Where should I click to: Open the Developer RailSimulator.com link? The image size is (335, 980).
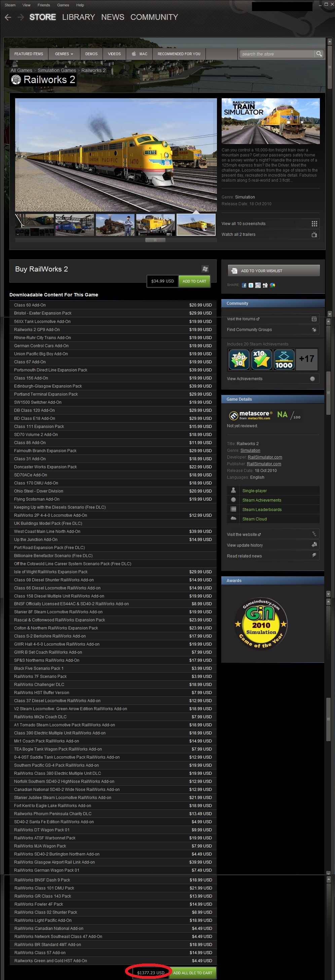click(265, 457)
